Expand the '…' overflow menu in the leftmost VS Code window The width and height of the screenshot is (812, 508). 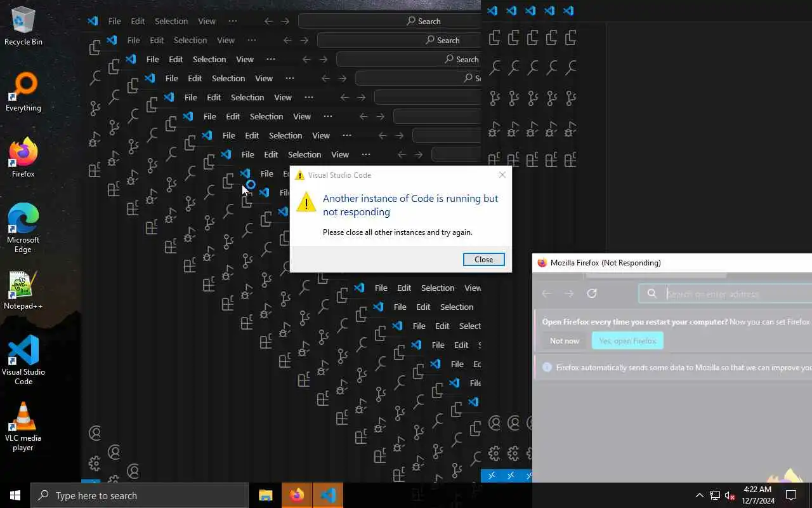233,21
